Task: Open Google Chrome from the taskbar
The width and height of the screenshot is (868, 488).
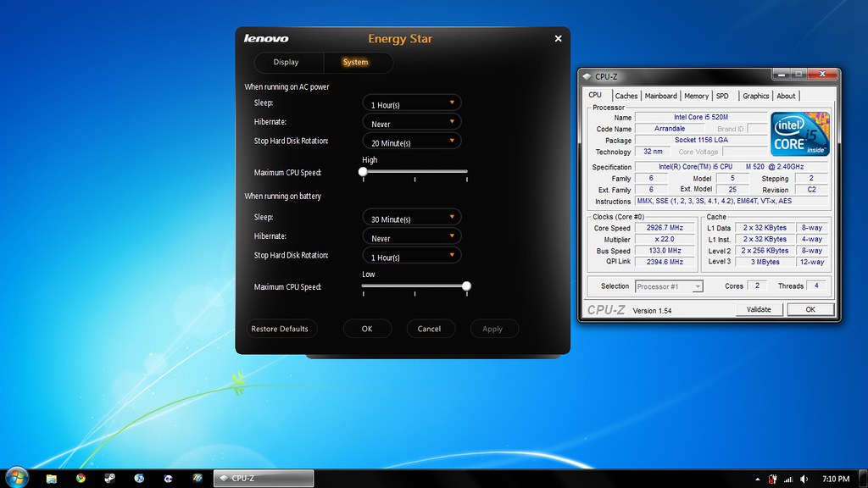Action: [x=81, y=479]
